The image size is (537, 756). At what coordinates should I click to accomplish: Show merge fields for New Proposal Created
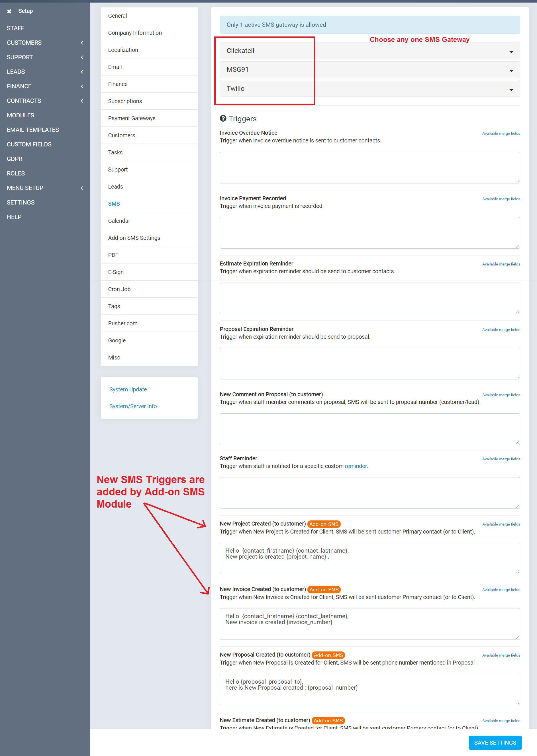click(501, 655)
